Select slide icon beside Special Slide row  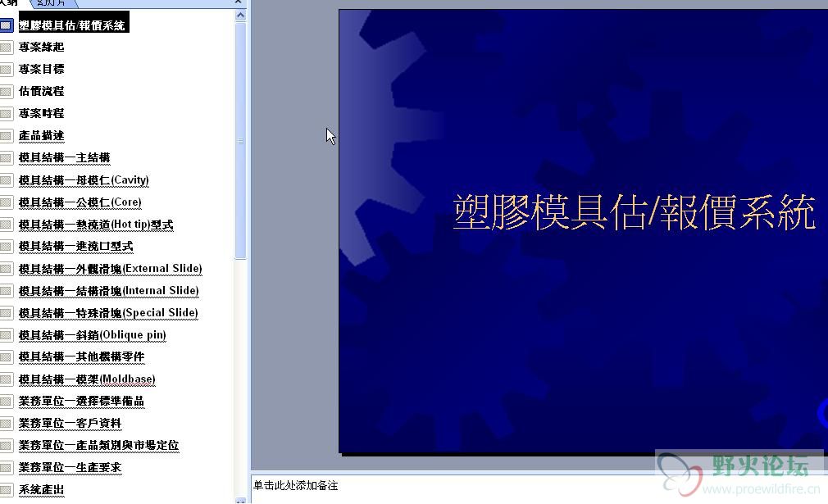[6, 313]
